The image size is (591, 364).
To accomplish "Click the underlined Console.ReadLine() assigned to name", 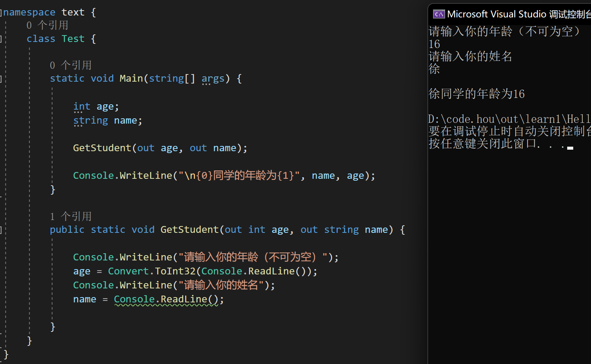I will pyautogui.click(x=166, y=300).
